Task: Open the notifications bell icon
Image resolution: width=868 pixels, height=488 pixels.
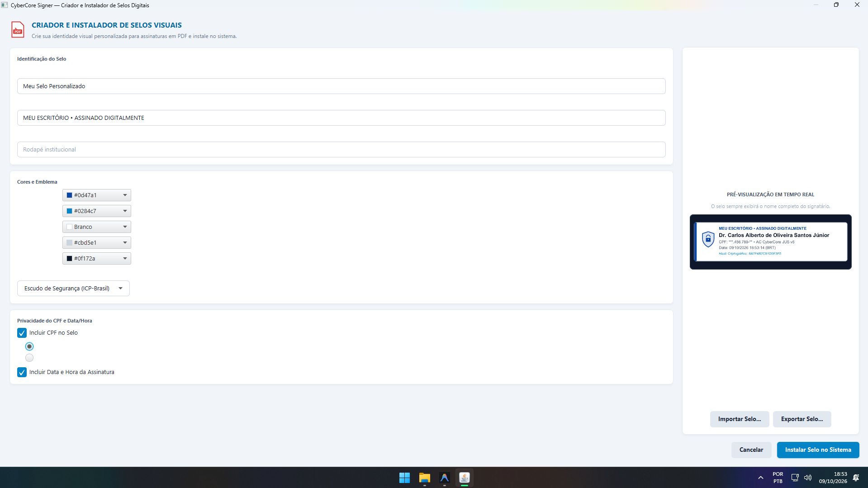Action: (856, 478)
